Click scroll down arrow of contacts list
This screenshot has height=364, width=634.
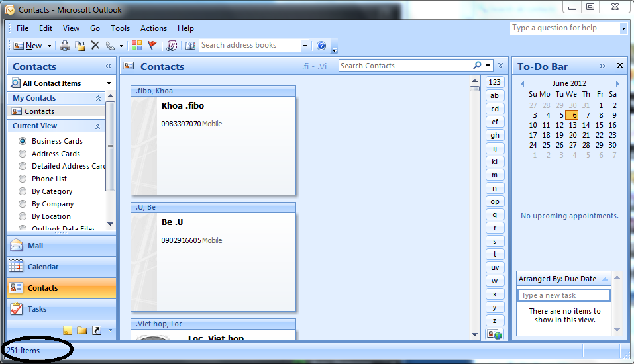(x=475, y=334)
